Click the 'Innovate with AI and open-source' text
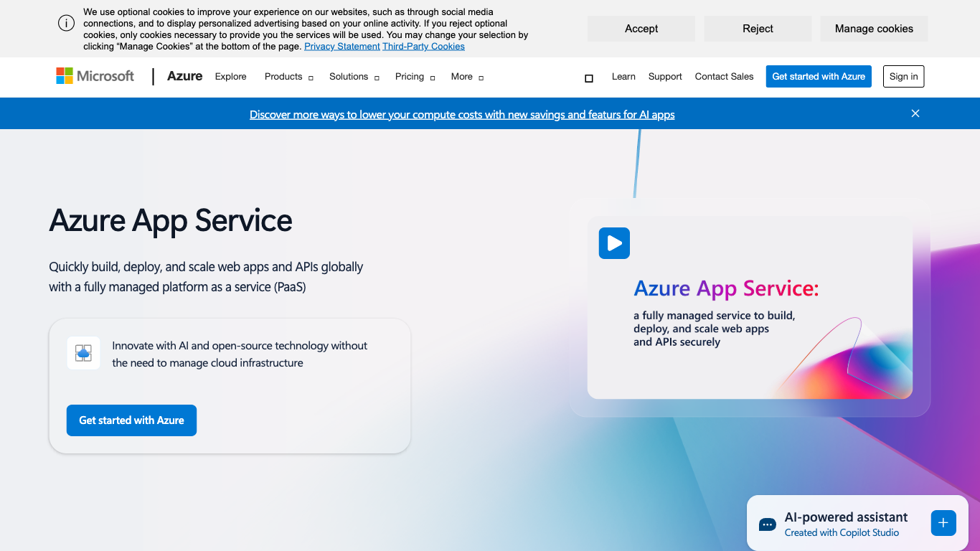The height and width of the screenshot is (551, 980). [240, 354]
